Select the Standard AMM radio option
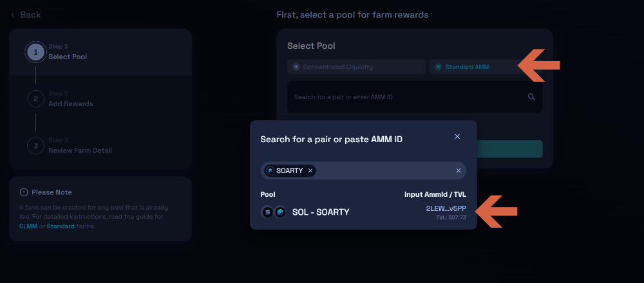Image resolution: width=644 pixels, height=283 pixels. coord(439,67)
